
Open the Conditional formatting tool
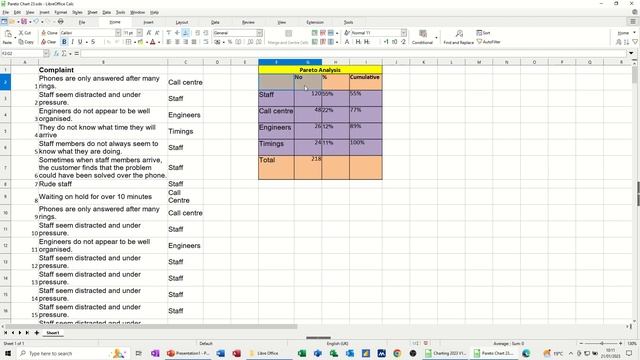coord(422,37)
